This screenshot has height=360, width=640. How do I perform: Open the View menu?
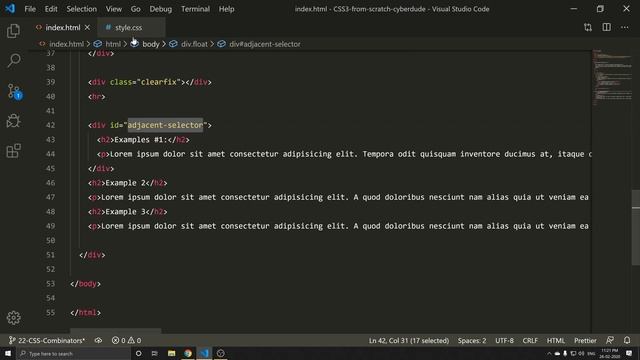(x=113, y=9)
